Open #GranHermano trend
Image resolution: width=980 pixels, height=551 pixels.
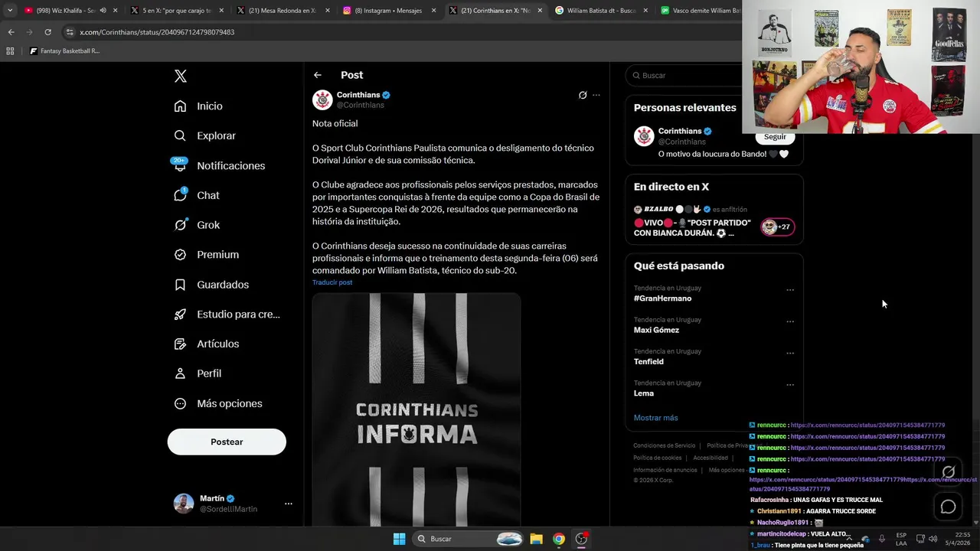coord(662,298)
